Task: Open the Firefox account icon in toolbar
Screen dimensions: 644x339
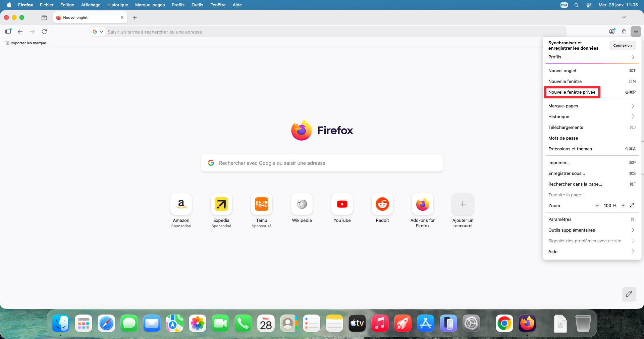Action: tap(612, 32)
